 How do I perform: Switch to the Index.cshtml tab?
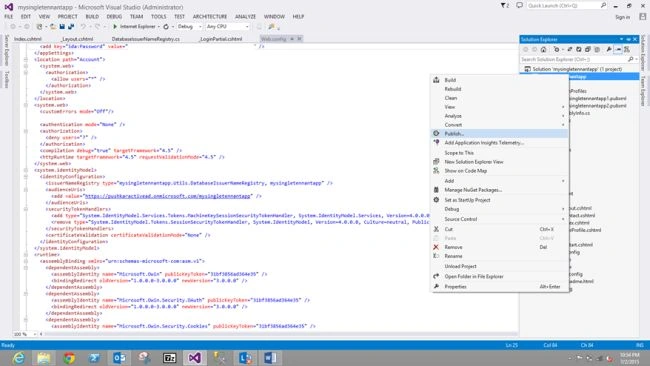coord(28,39)
